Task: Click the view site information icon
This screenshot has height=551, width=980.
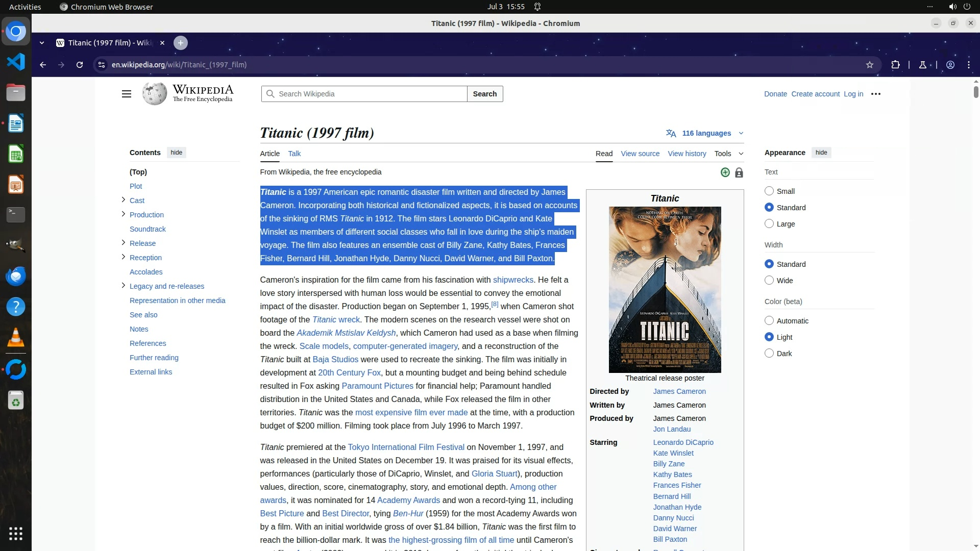Action: point(102,65)
